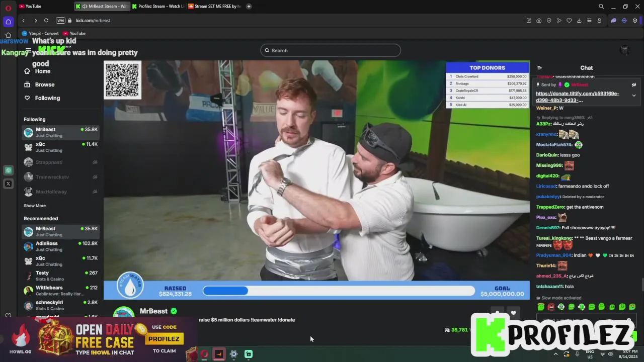
Task: Reload the page with the refresh icon
Action: point(46,21)
